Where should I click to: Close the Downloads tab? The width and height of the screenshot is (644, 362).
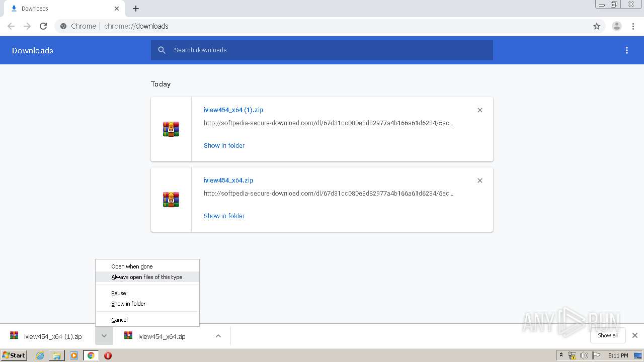(117, 9)
